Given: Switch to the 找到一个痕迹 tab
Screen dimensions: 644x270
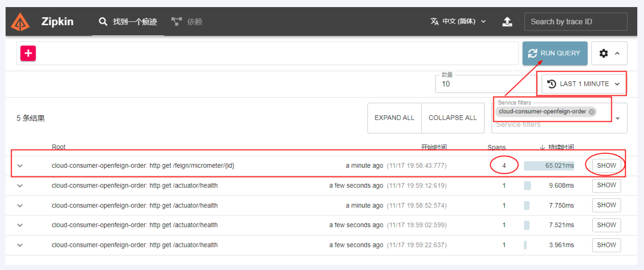Looking at the screenshot, I should click(128, 22).
